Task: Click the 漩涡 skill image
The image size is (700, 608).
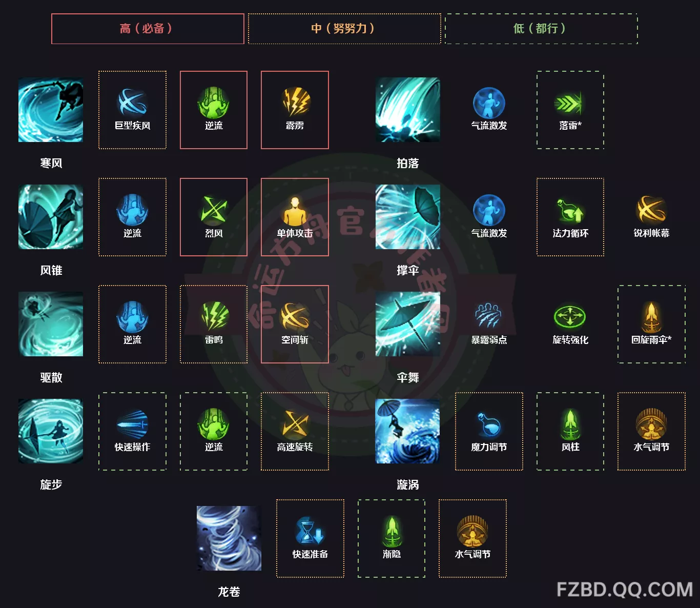Action: 408,431
